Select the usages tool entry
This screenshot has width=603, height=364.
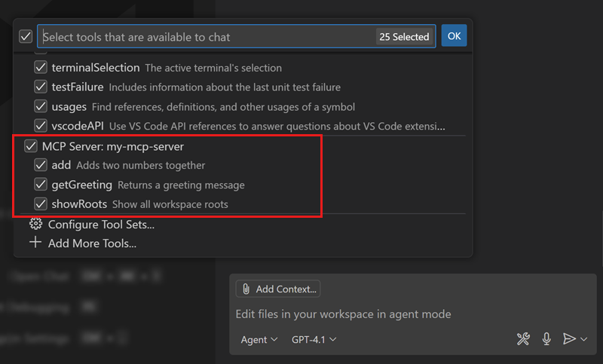pyautogui.click(x=69, y=107)
